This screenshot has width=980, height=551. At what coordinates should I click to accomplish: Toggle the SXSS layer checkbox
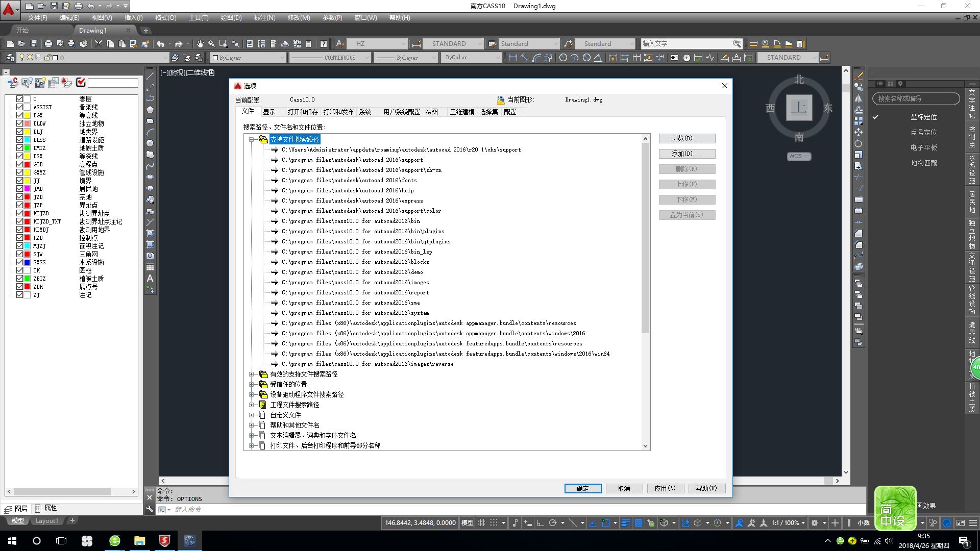coord(19,262)
